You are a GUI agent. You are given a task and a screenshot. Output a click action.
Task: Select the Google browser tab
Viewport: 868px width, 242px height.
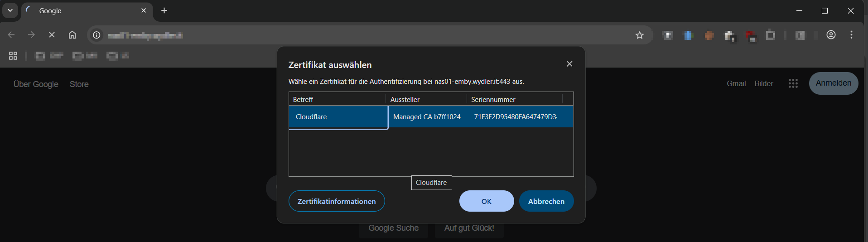pos(87,11)
